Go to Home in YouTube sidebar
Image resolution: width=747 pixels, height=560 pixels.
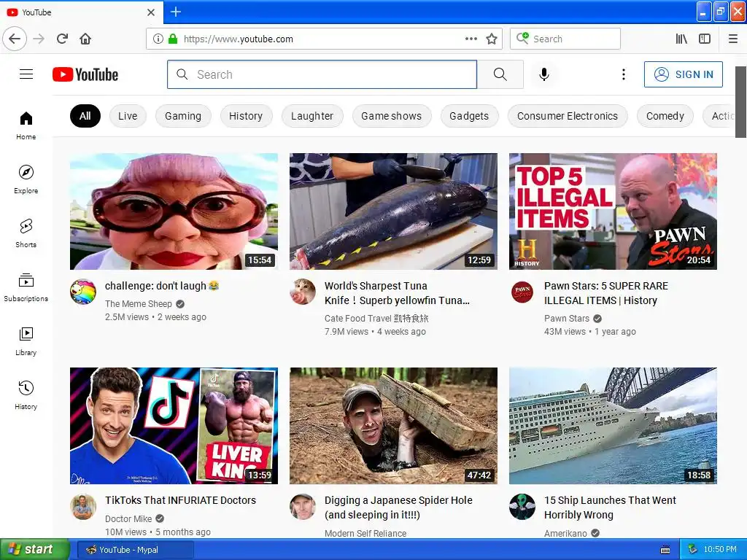click(26, 125)
